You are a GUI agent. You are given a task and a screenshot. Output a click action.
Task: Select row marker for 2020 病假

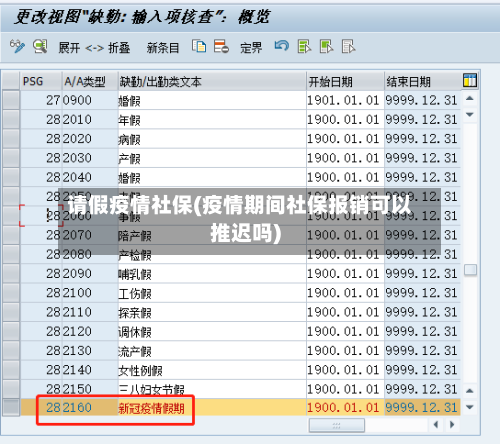(11, 139)
